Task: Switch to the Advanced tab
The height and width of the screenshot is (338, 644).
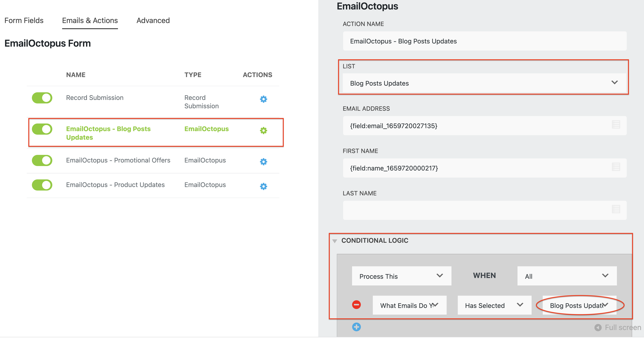Action: (153, 20)
